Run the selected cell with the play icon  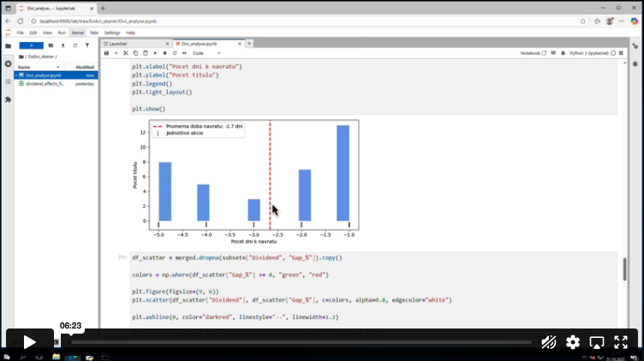coord(154,53)
